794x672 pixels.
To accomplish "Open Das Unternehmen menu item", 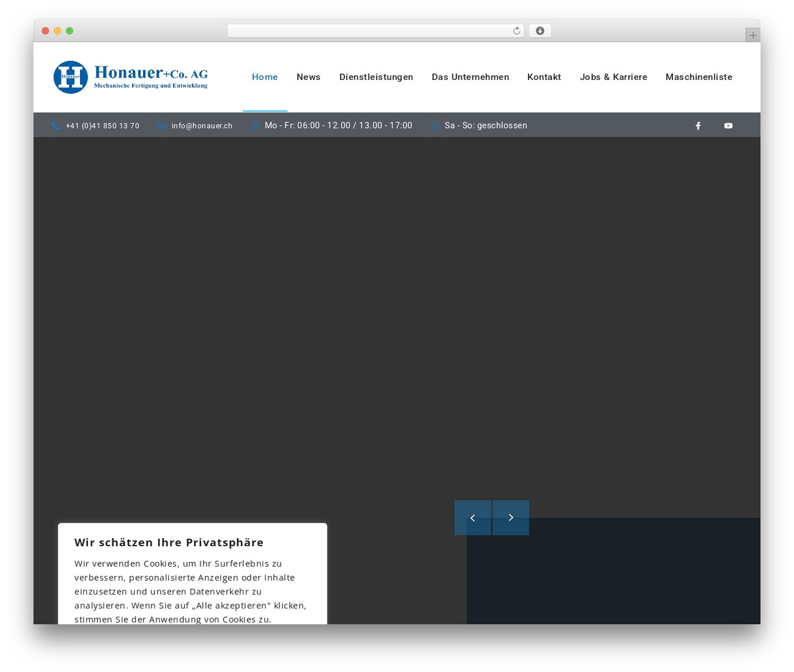I will pyautogui.click(x=470, y=77).
